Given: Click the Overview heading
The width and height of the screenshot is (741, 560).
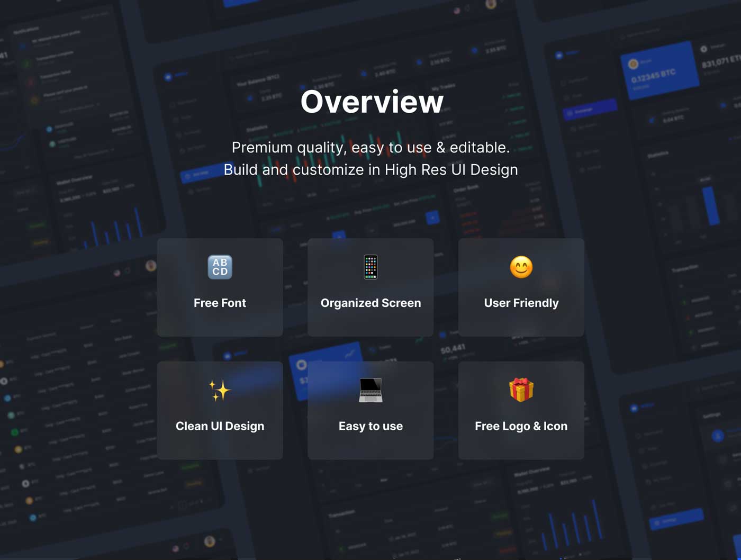Looking at the screenshot, I should 372,102.
